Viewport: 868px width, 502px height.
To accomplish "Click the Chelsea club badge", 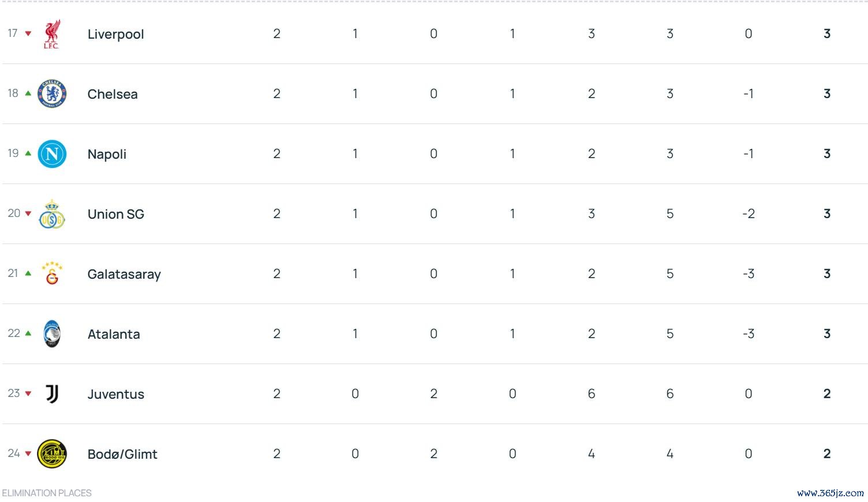I will click(x=52, y=94).
